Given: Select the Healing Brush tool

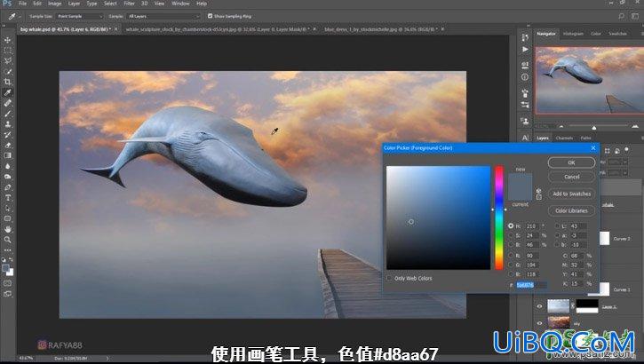Looking at the screenshot, I should pos(7,103).
